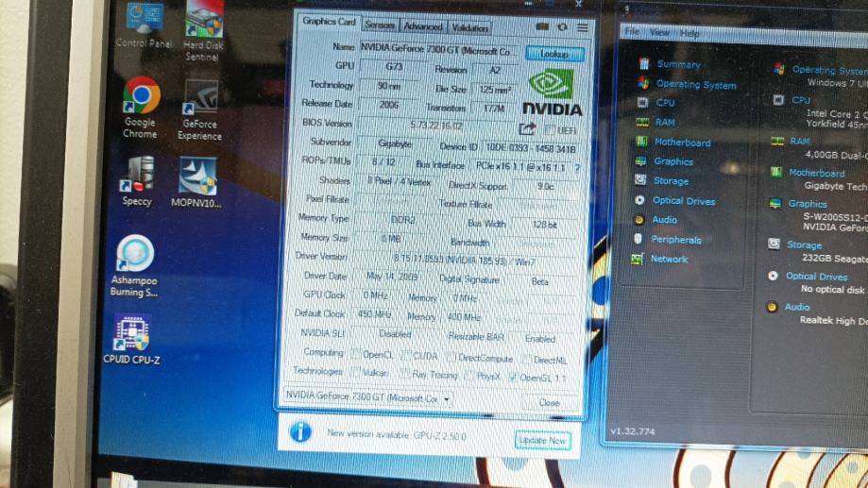The image size is (868, 488).
Task: Click BIOS Version field
Action: (x=437, y=126)
